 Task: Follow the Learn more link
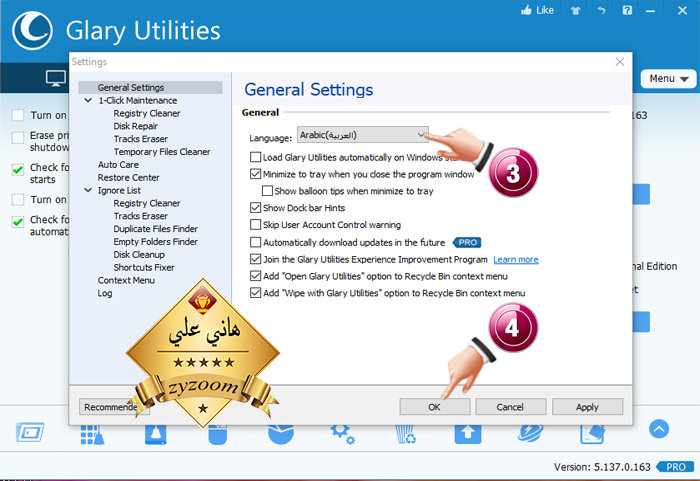point(516,259)
